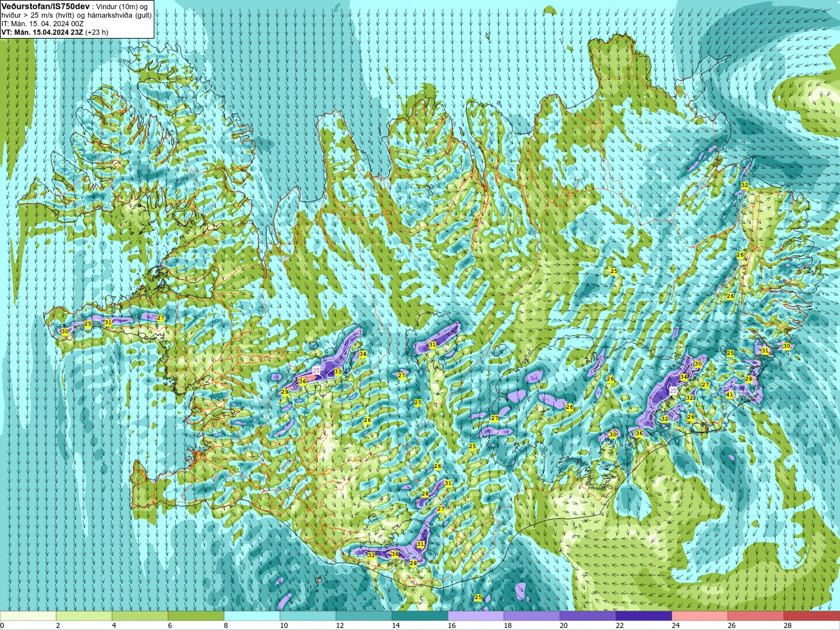Select the 2–4 m/s light green legend swatch
The image size is (840, 630).
(84, 616)
